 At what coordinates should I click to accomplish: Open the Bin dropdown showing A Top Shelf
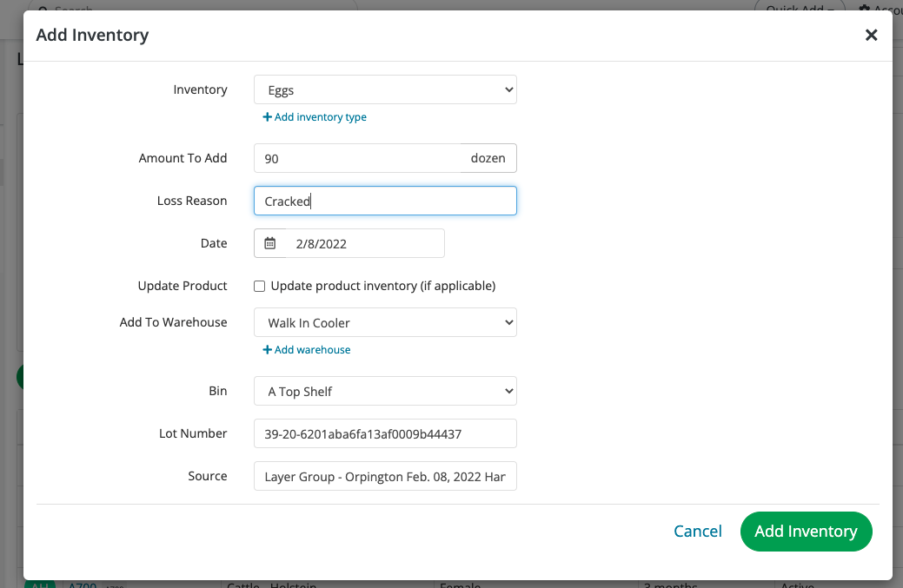click(385, 391)
